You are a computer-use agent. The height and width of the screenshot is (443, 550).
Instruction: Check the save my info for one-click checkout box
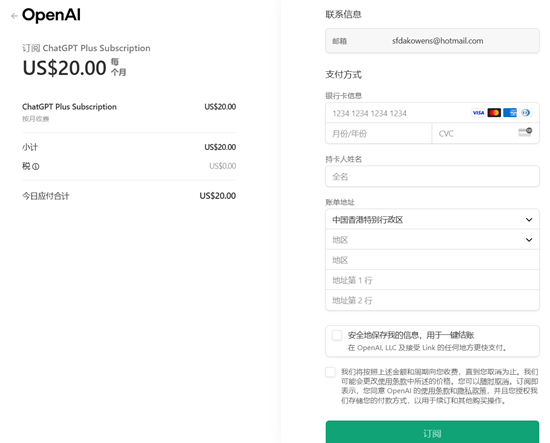pos(337,335)
